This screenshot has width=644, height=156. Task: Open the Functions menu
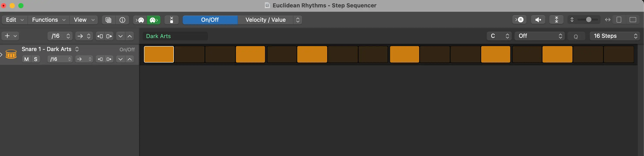coord(48,20)
